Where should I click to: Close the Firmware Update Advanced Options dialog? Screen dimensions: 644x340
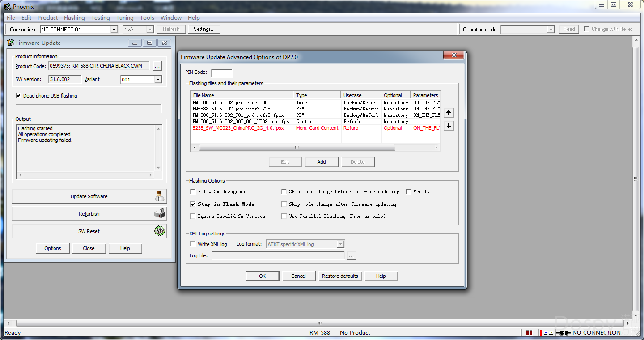[453, 55]
